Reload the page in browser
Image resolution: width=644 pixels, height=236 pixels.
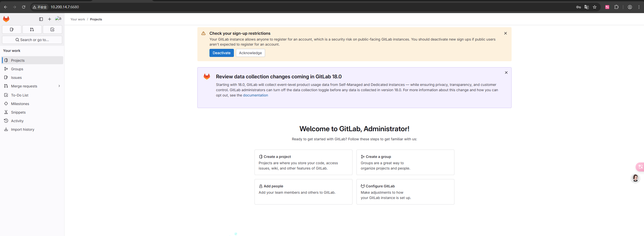24,7
